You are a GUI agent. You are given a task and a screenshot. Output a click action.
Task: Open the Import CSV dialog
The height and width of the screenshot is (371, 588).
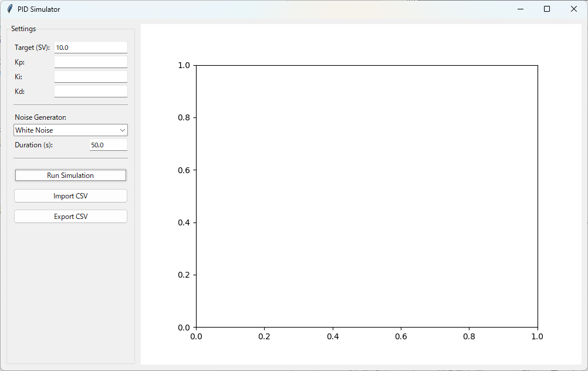[x=70, y=196]
